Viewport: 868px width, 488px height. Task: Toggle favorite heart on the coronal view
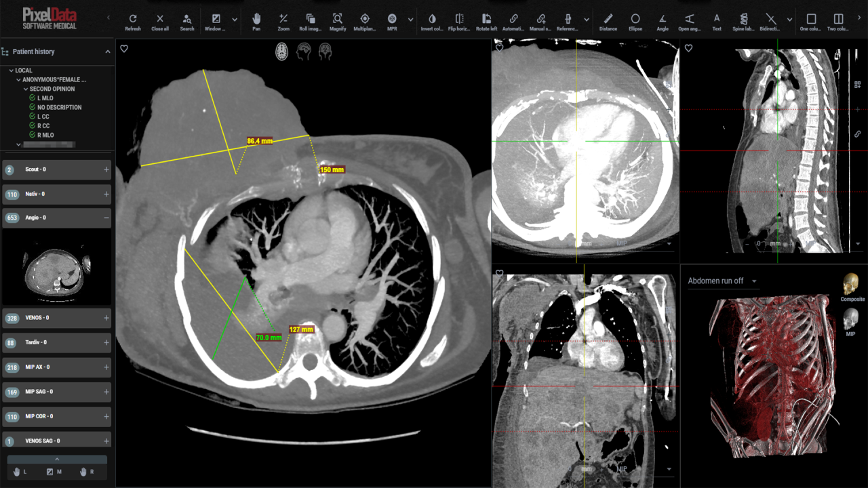(500, 272)
